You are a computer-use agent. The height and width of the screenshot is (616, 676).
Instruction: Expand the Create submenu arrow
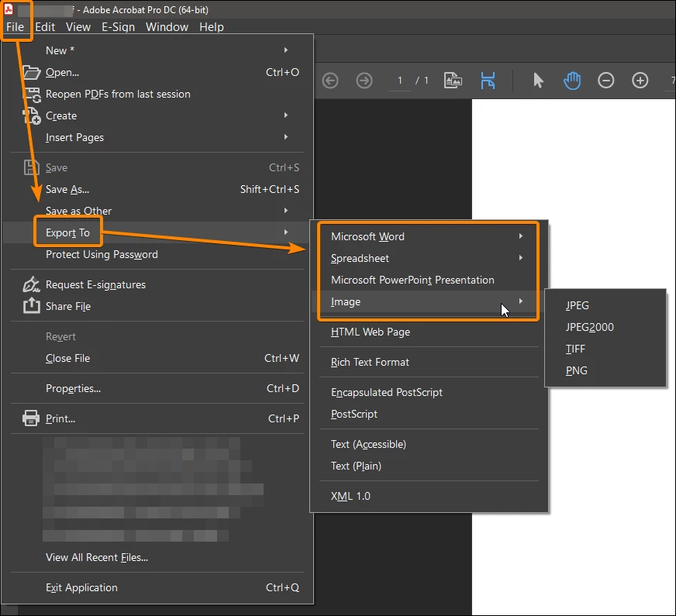pos(286,115)
